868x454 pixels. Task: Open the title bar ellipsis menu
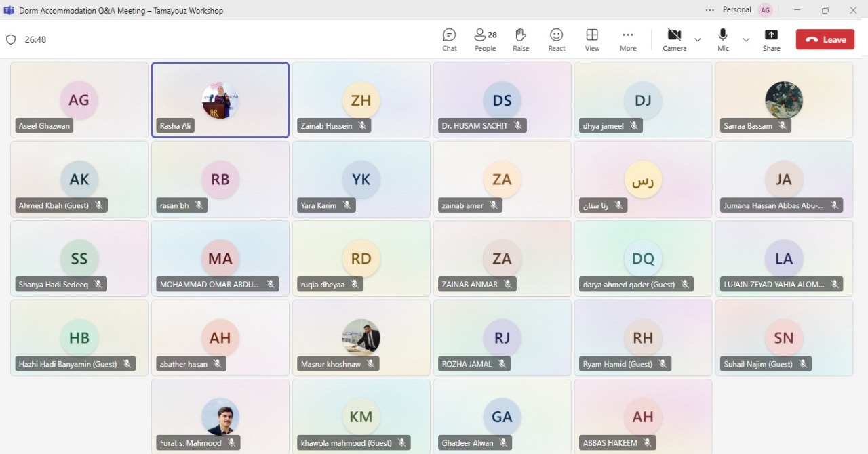point(710,10)
